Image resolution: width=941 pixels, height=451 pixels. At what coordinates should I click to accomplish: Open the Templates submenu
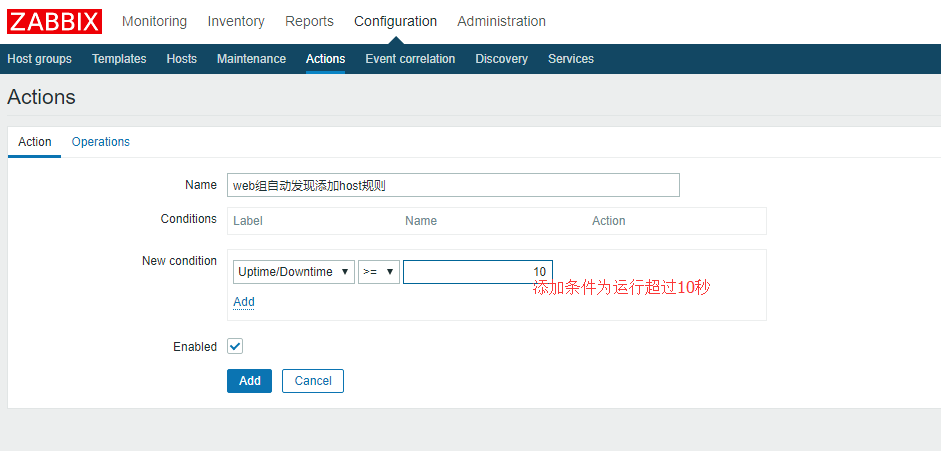pyautogui.click(x=119, y=59)
